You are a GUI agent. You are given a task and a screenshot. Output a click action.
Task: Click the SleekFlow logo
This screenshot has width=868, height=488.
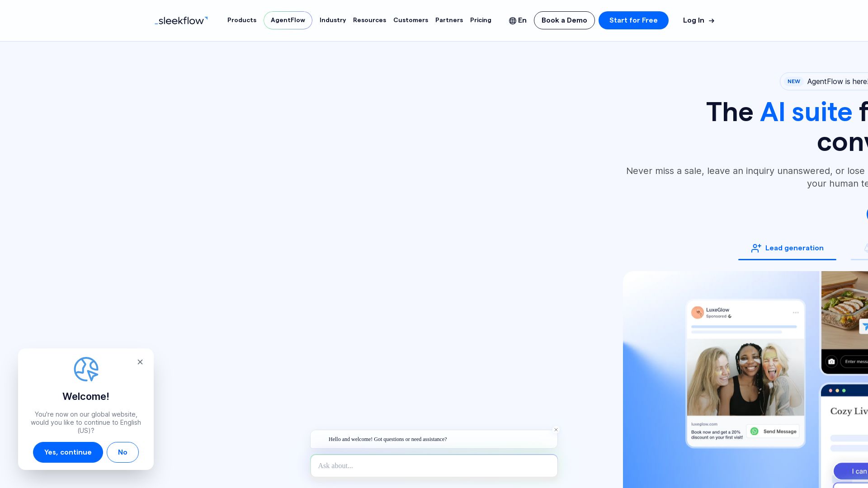click(x=181, y=20)
